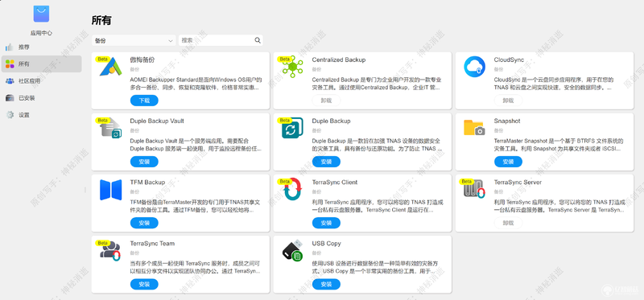The width and height of the screenshot is (644, 300).
Task: Click the search magnifier icon
Action: point(258,40)
